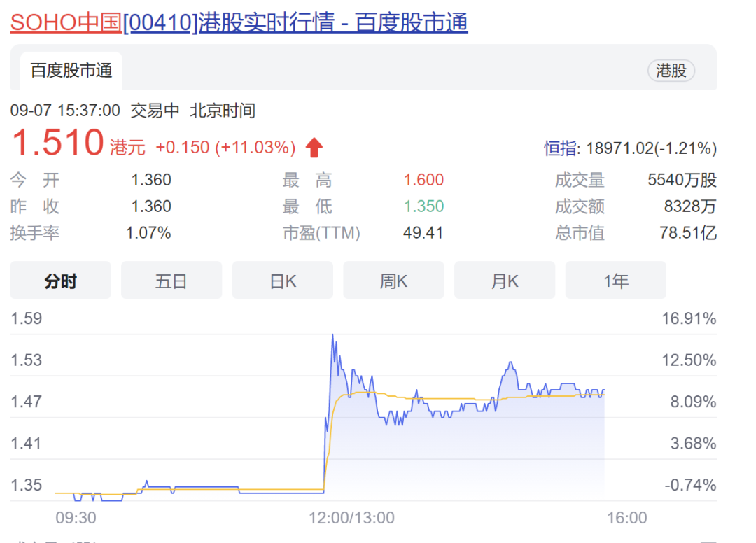
Task: Select the 1年 chart range
Action: click(616, 281)
